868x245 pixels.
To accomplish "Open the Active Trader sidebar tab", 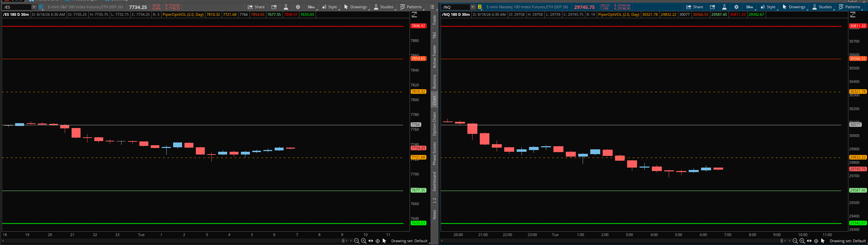I will tap(434, 56).
